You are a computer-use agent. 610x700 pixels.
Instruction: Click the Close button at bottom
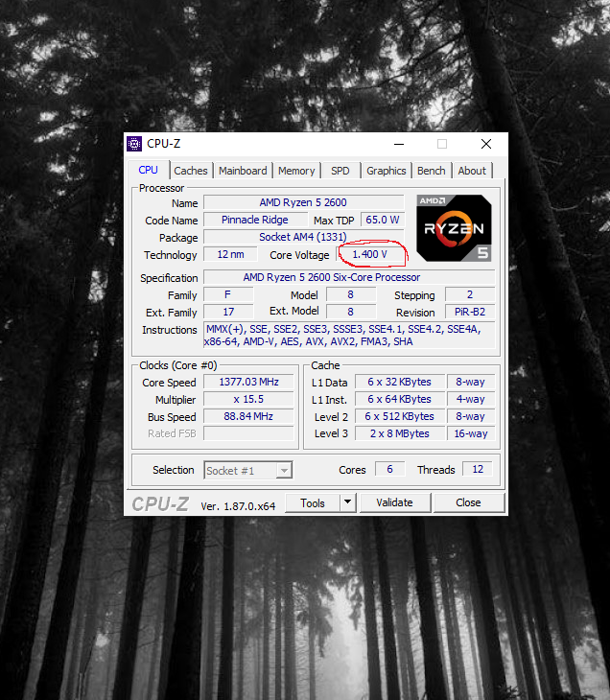468,502
